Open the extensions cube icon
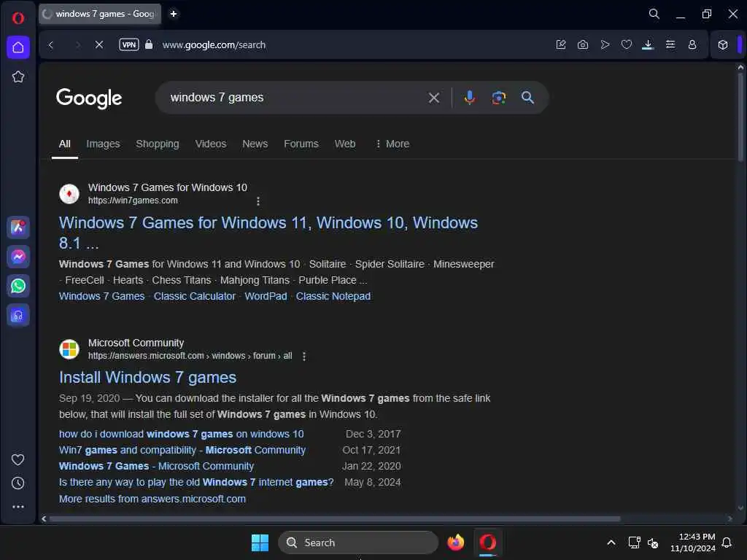This screenshot has height=560, width=747. coord(723,44)
